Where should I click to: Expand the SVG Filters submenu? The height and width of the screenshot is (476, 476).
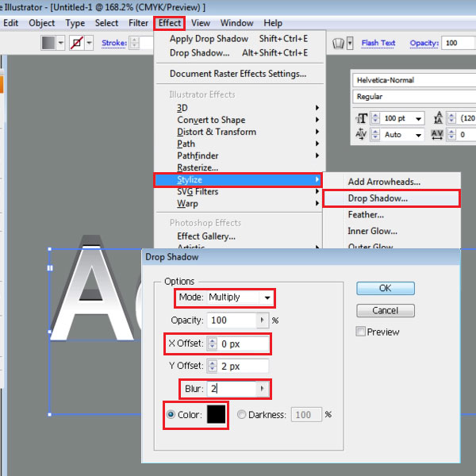[x=240, y=191]
